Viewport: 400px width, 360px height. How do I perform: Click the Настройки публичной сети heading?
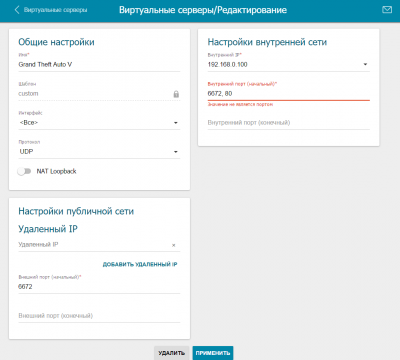click(x=76, y=211)
